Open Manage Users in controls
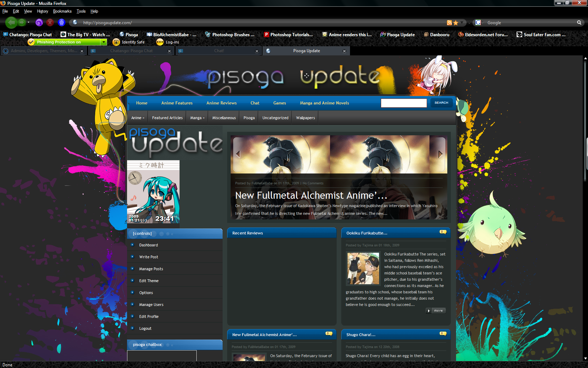Image resolution: width=588 pixels, height=368 pixels. click(151, 305)
